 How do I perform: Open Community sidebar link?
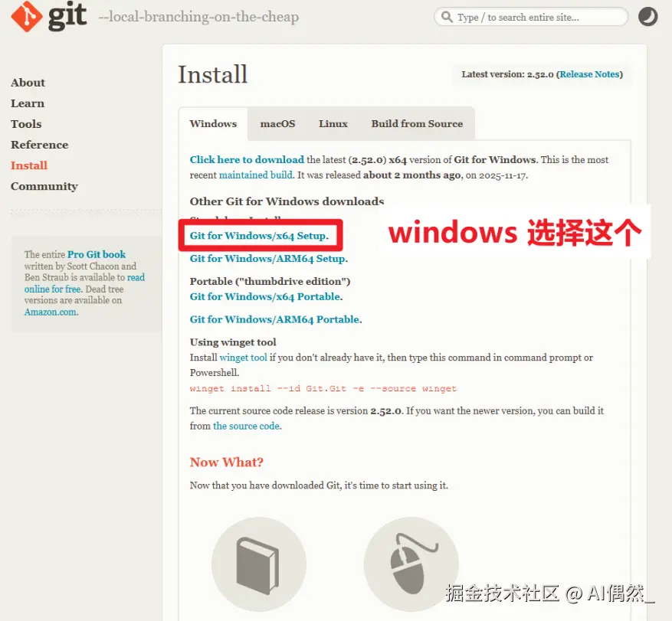click(44, 186)
